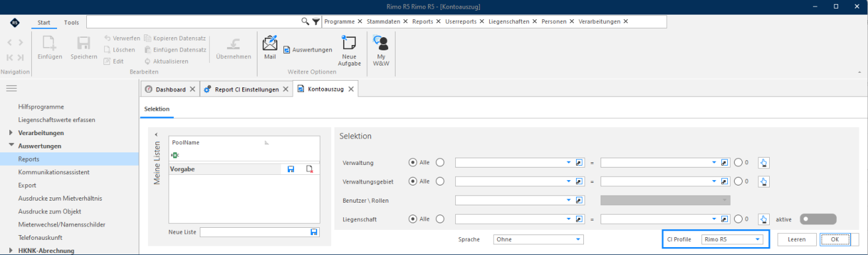Switch to the Tools ribbon tab
This screenshot has height=255, width=868.
(71, 22)
